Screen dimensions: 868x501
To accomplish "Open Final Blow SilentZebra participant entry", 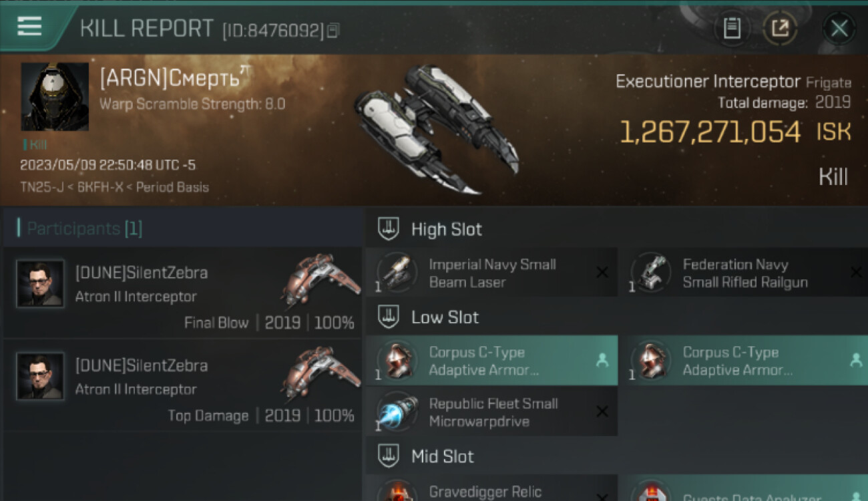I will click(x=183, y=293).
